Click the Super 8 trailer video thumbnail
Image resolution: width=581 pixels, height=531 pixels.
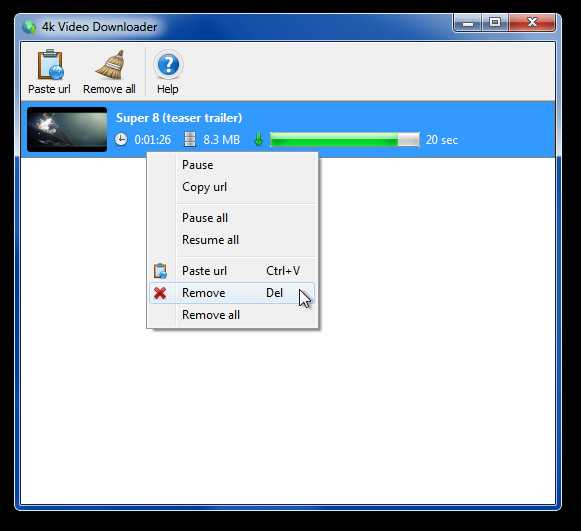point(67,130)
